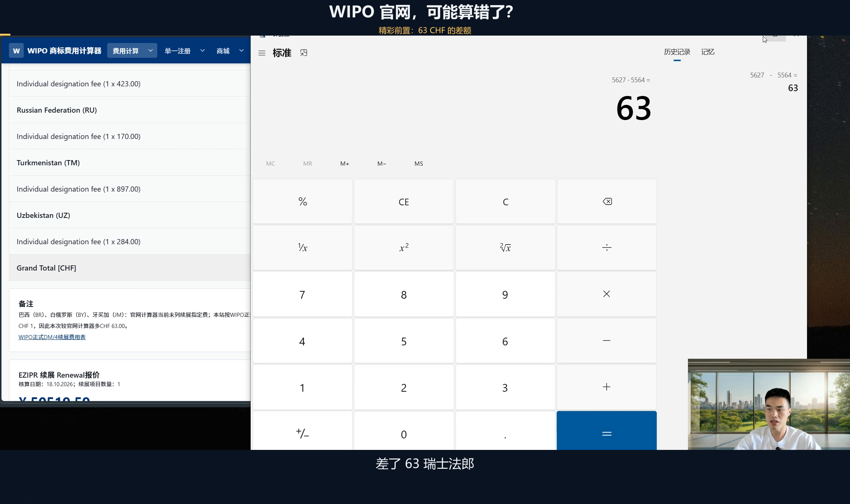
Task: Click the minus operator key
Action: pos(607,341)
